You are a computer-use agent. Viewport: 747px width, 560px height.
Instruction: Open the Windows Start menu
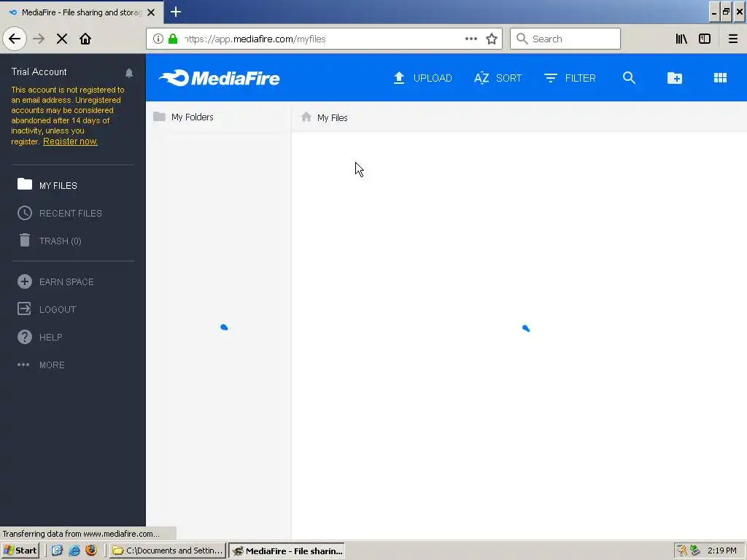click(x=20, y=551)
